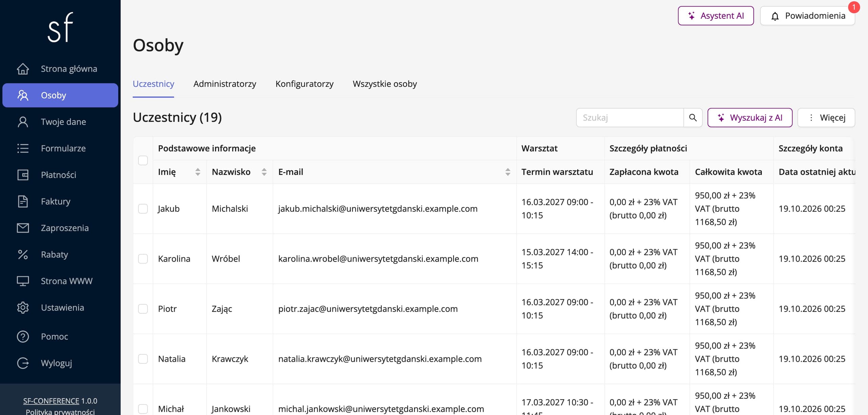The width and height of the screenshot is (868, 415).
Task: Sort by E-mail column arrows
Action: [508, 172]
